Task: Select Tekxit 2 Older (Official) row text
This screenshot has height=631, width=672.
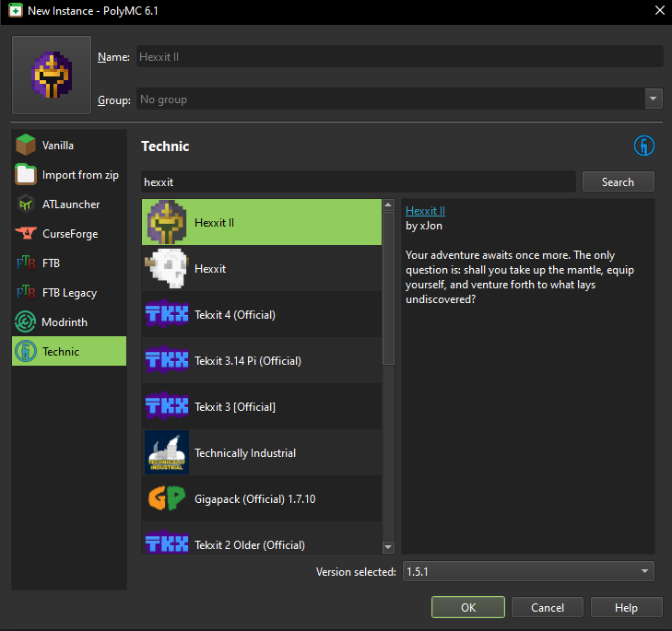Action: [250, 545]
